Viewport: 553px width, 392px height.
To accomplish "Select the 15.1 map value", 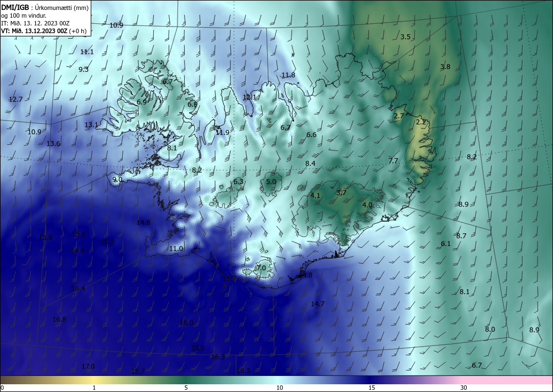I will 198,348.
